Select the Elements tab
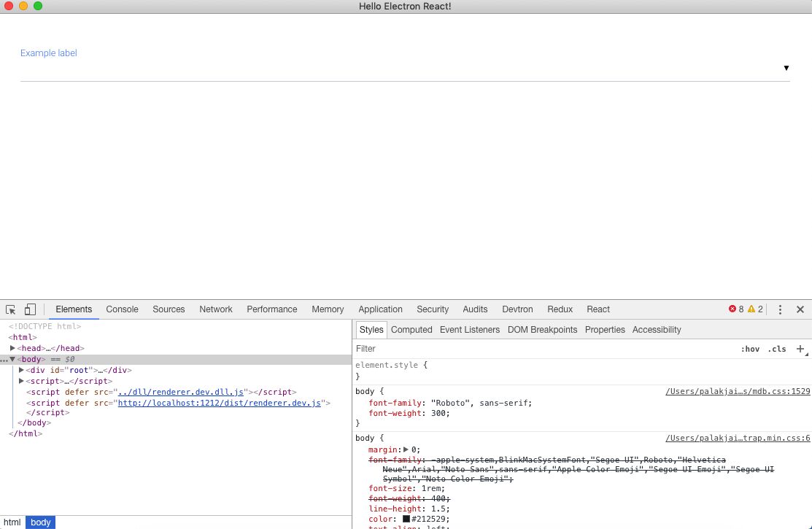 click(x=74, y=309)
